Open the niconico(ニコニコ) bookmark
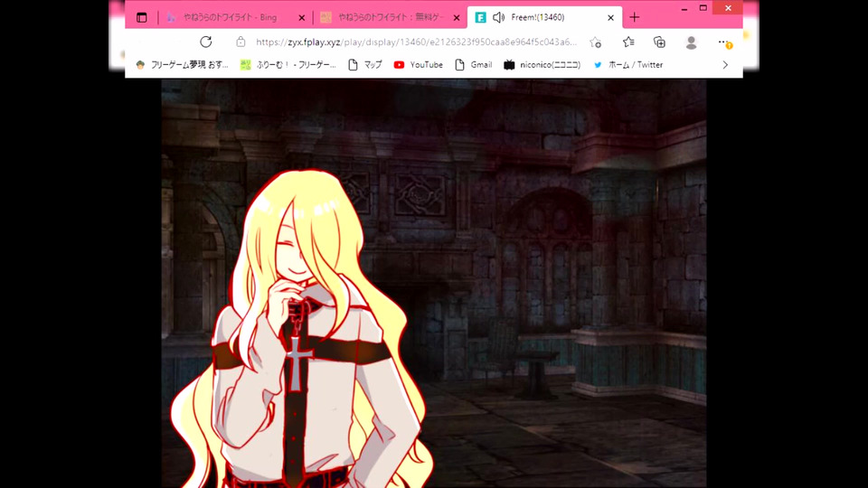The height and width of the screenshot is (488, 868). coord(542,65)
